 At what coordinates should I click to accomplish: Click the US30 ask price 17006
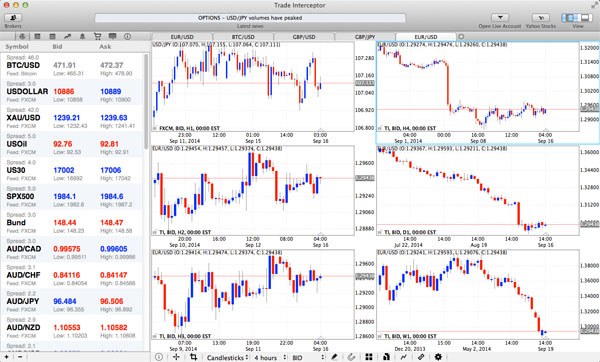(111, 170)
